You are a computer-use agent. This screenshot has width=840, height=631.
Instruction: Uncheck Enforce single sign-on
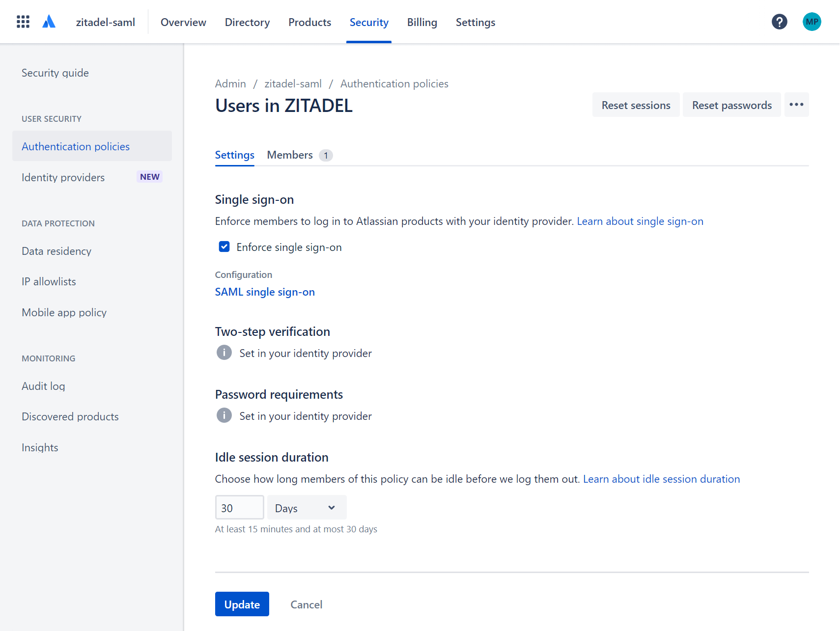(224, 247)
